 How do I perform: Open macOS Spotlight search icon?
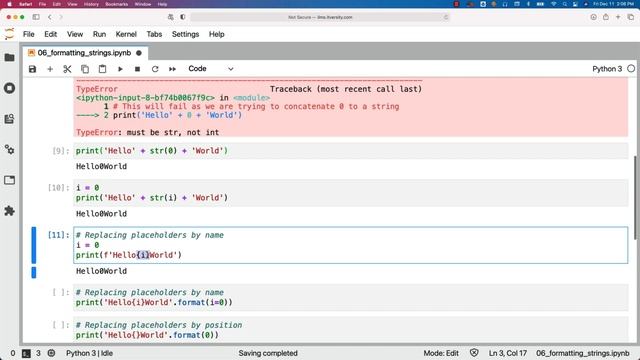(x=564, y=4)
